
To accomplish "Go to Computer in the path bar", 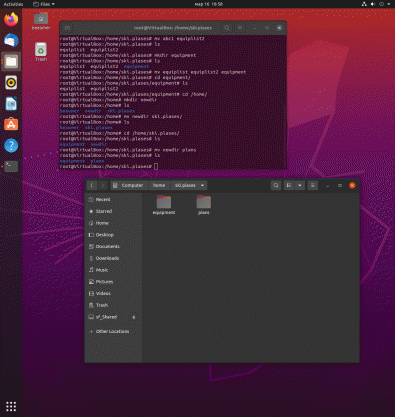I will point(129,185).
